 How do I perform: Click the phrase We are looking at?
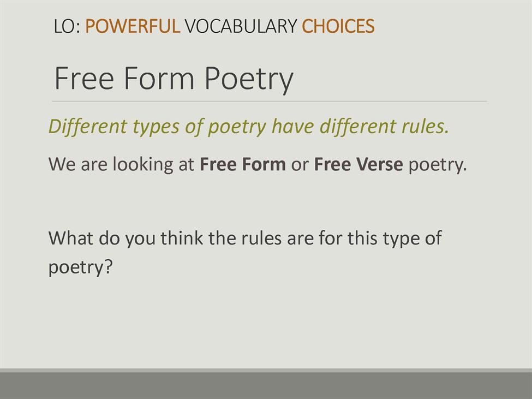coord(121,164)
